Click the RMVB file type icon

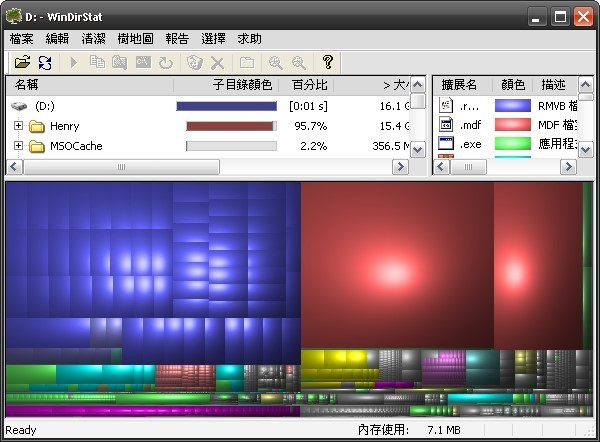coord(446,105)
